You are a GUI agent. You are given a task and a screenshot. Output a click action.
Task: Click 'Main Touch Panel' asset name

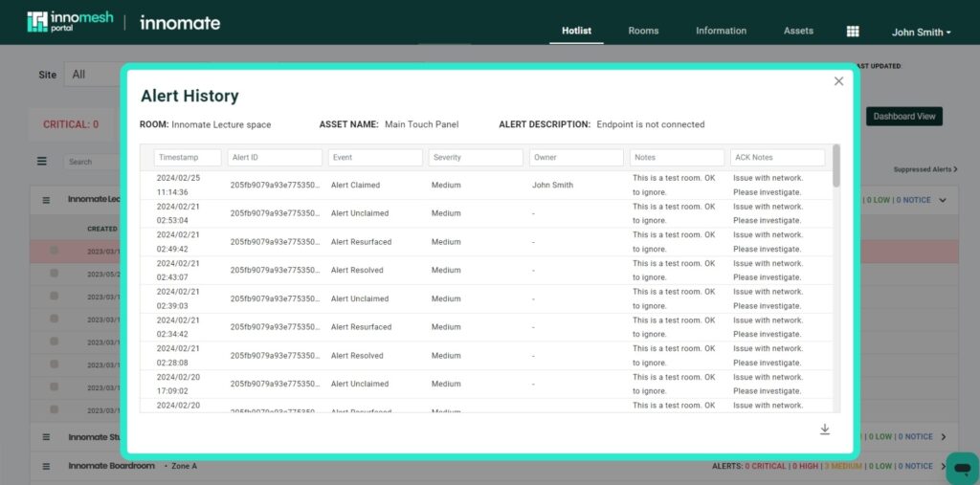pos(421,124)
